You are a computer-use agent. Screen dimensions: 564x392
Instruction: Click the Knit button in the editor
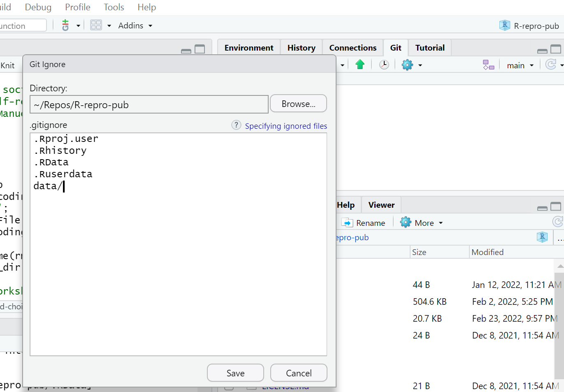coord(7,65)
